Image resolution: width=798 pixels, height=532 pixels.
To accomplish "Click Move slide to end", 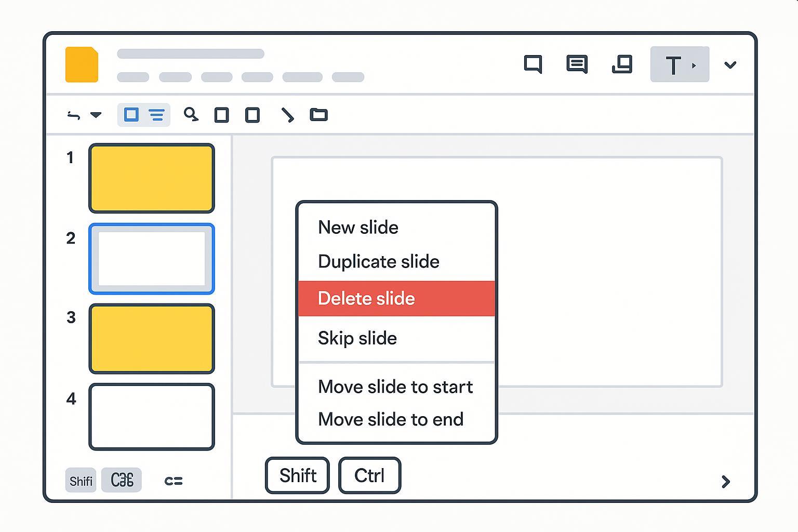I will 390,419.
